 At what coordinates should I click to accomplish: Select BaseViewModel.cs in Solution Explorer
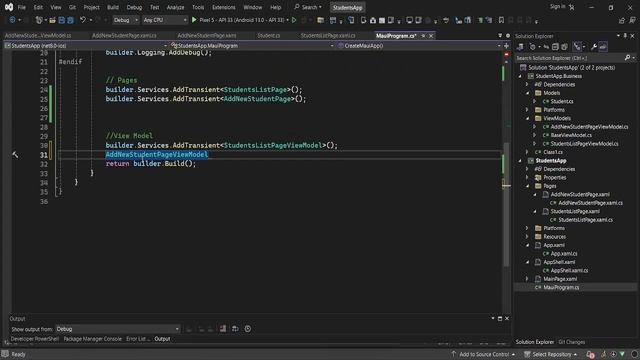coord(571,135)
